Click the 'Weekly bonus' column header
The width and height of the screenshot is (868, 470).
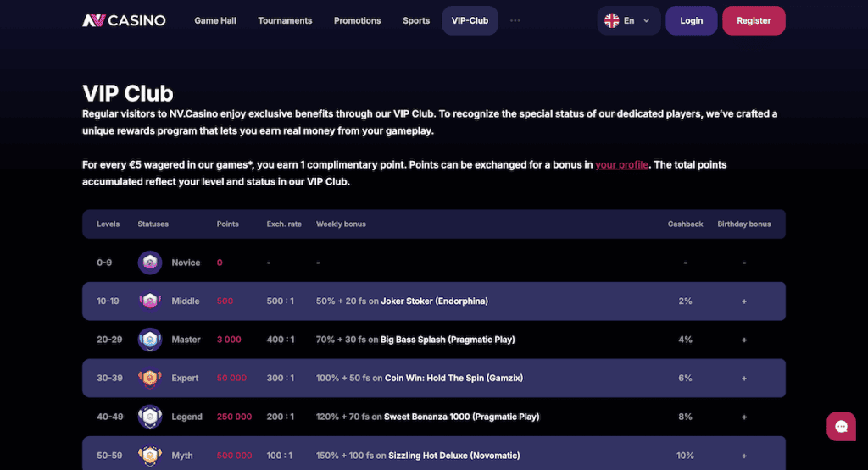341,224
